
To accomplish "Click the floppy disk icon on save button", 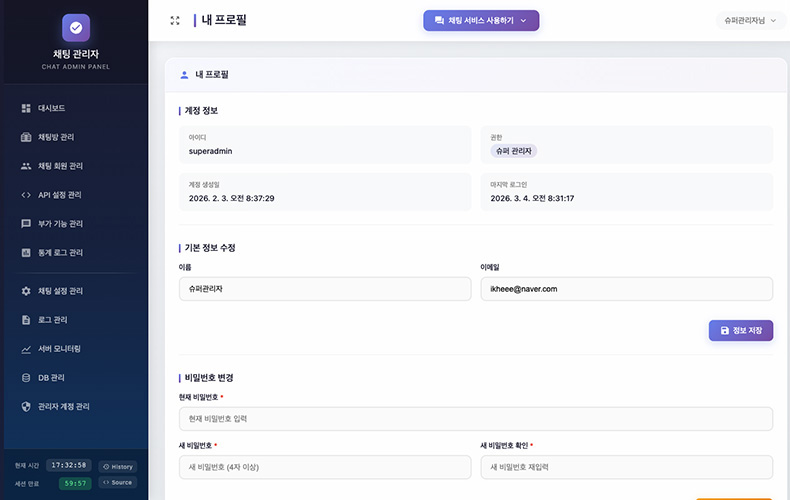I will (725, 331).
